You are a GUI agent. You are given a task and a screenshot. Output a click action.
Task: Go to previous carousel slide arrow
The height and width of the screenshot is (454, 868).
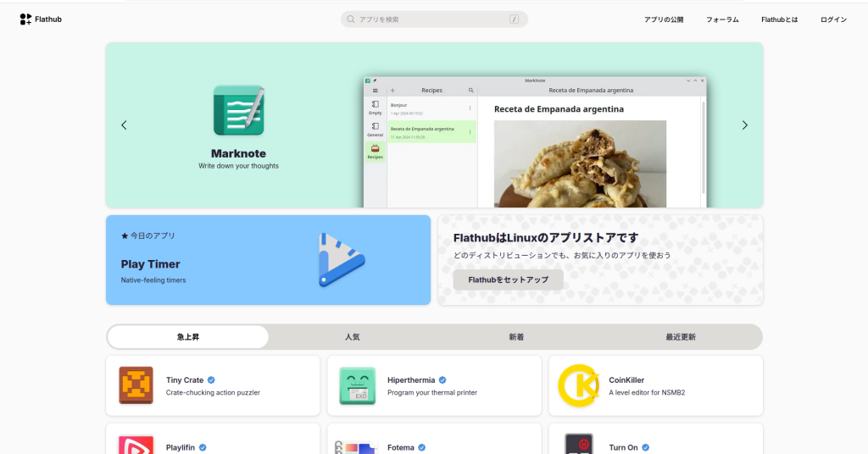point(124,125)
